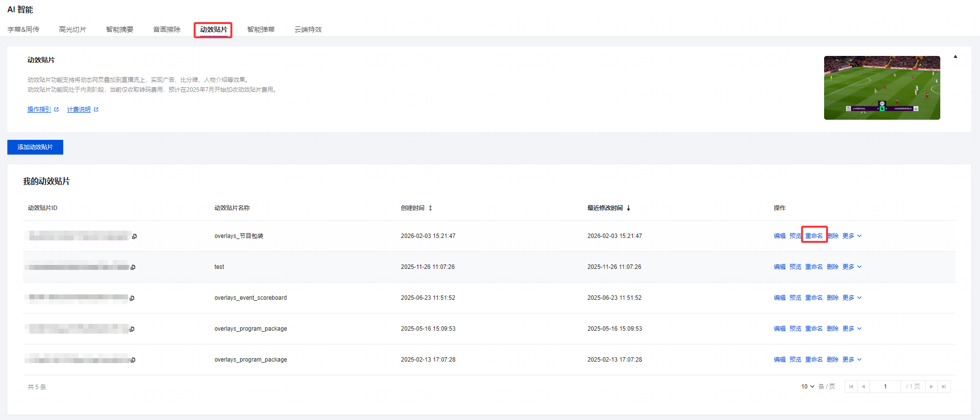Click 删除 for overlays_节目包装 row
Image resolution: width=980 pixels, height=420 pixels.
coord(832,236)
